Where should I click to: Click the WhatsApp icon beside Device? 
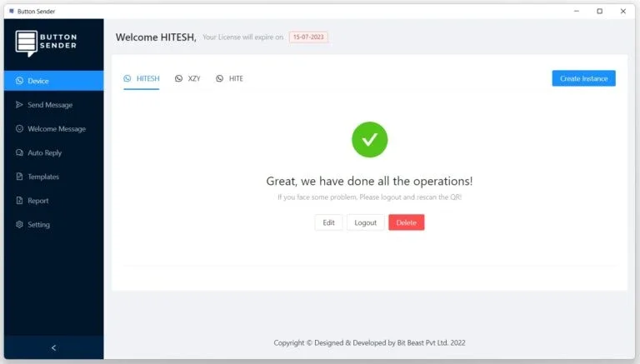click(19, 81)
